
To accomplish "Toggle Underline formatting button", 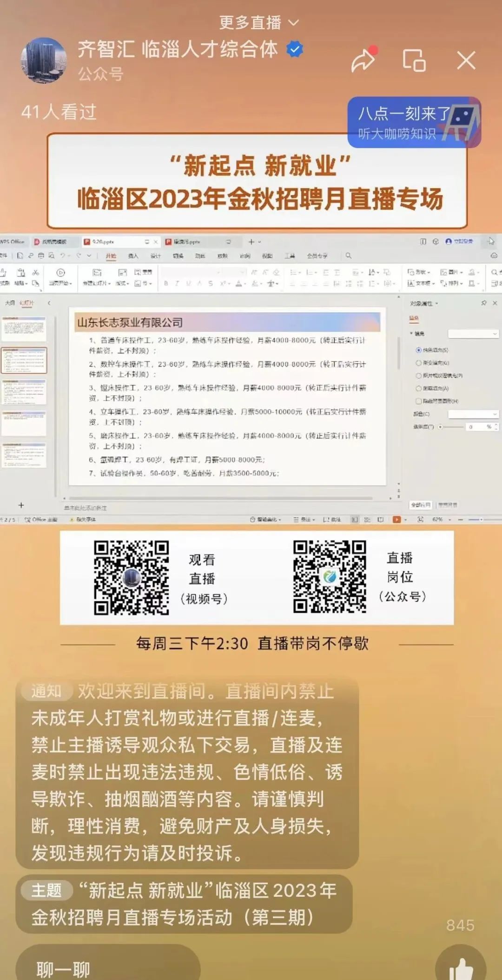I will 188,283.
